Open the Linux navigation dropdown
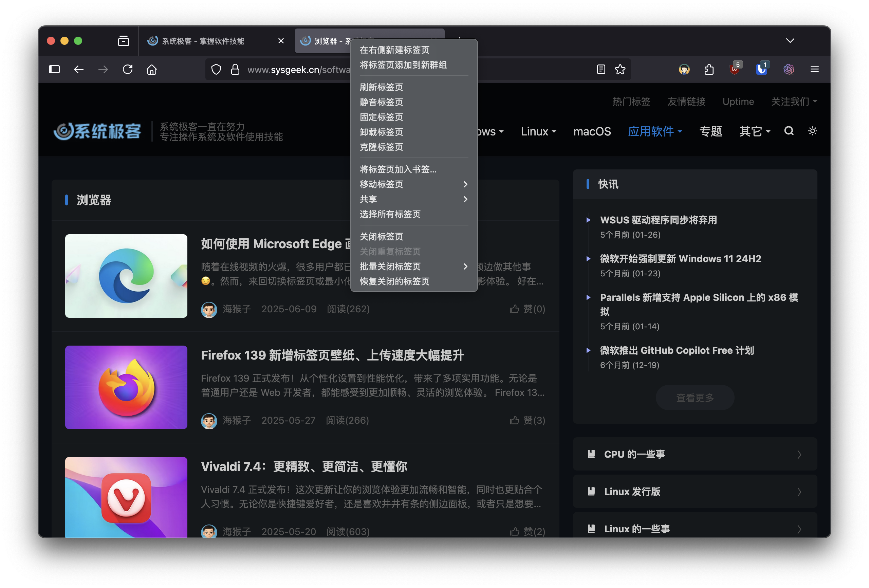This screenshot has width=869, height=588. click(539, 132)
